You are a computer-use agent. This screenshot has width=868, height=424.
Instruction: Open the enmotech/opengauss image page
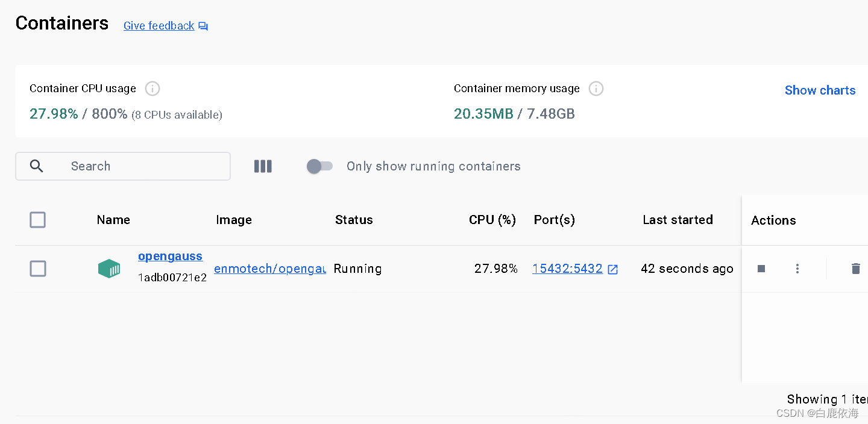coord(269,269)
